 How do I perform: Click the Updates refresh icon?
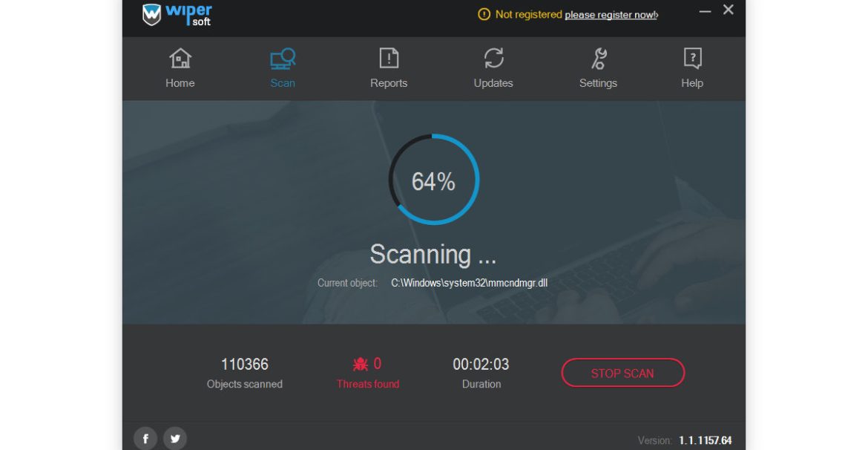(493, 58)
